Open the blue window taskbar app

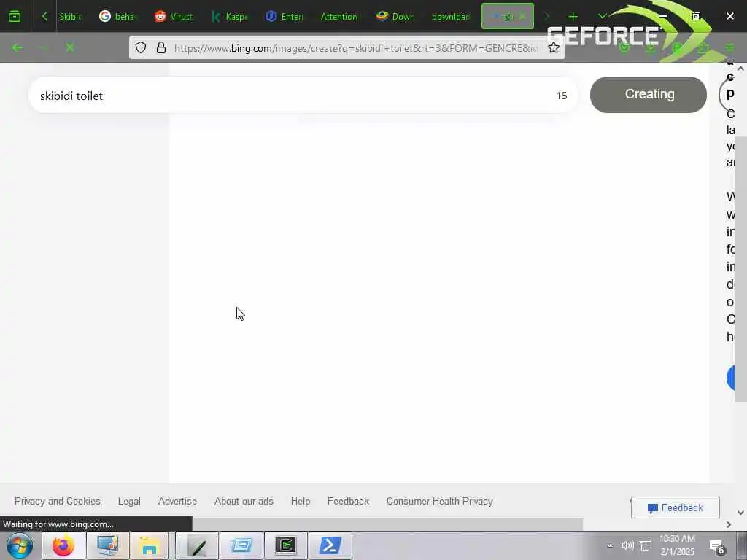coord(241,545)
